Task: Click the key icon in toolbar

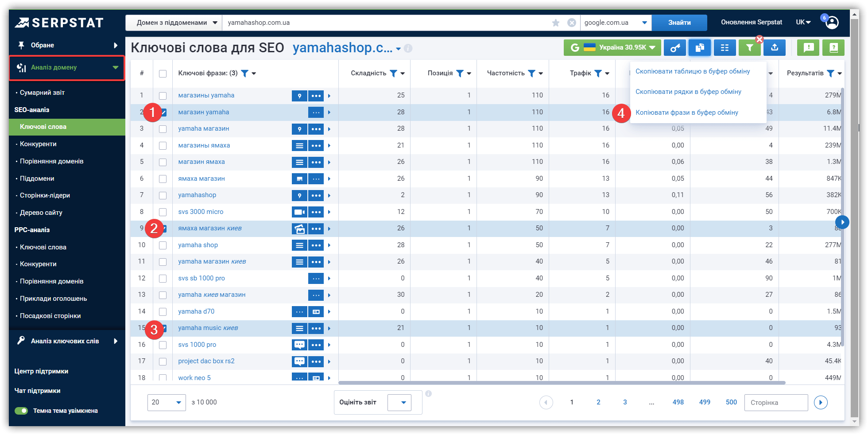Action: click(675, 47)
